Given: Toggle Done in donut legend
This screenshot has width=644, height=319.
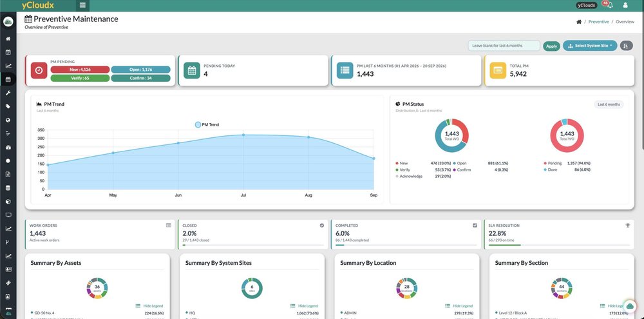Looking at the screenshot, I should pyautogui.click(x=551, y=169).
